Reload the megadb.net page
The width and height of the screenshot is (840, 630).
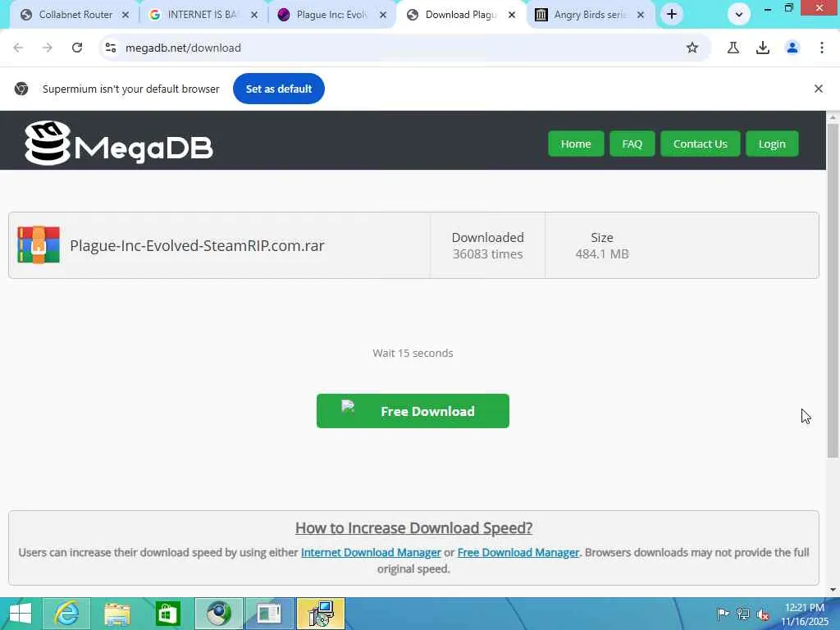77,48
